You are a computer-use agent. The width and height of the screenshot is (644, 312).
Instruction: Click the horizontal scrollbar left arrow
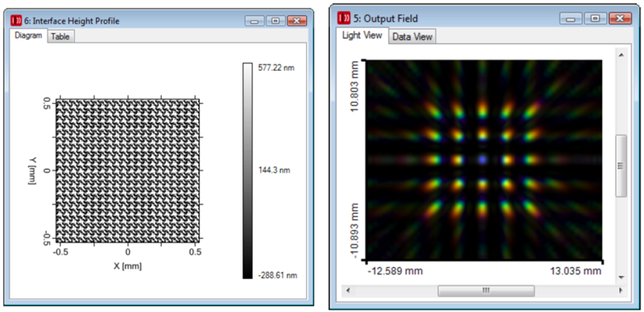[x=348, y=290]
